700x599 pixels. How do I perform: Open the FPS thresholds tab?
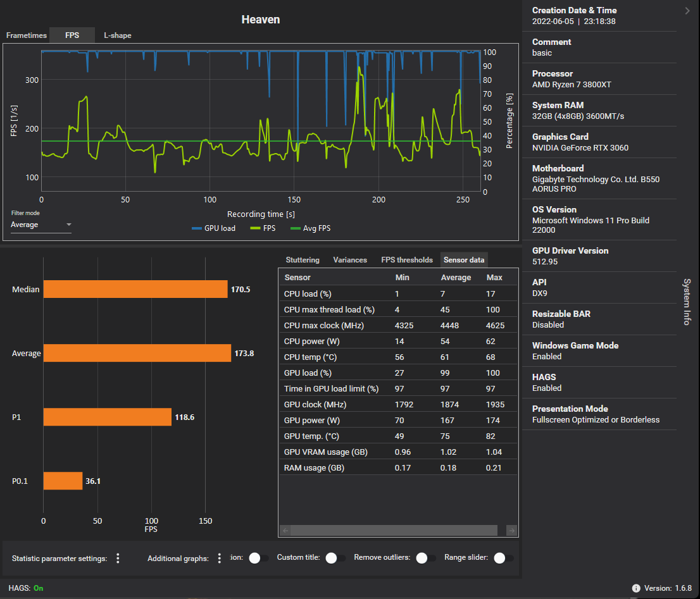click(407, 260)
